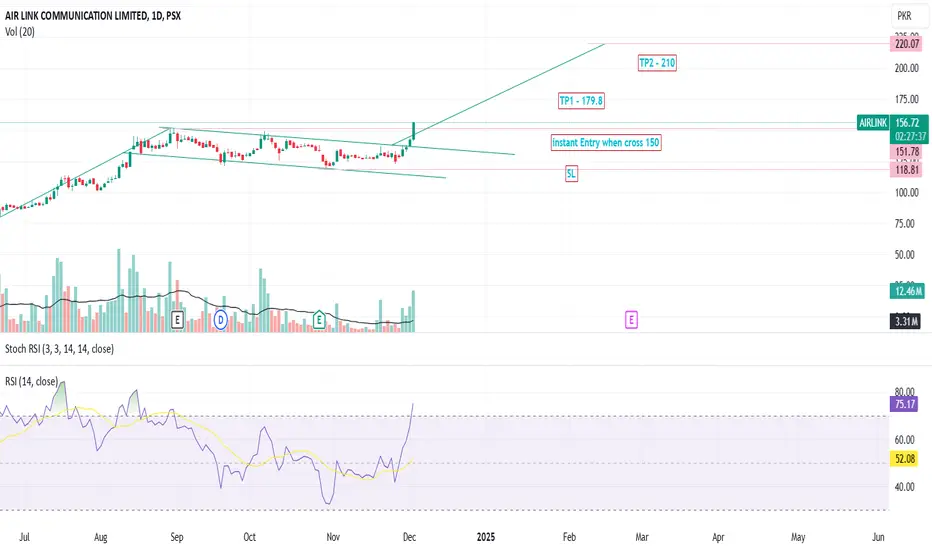Click the RSI (14, close) indicator legend
Viewport: 932px width, 550px height.
pyautogui.click(x=32, y=381)
